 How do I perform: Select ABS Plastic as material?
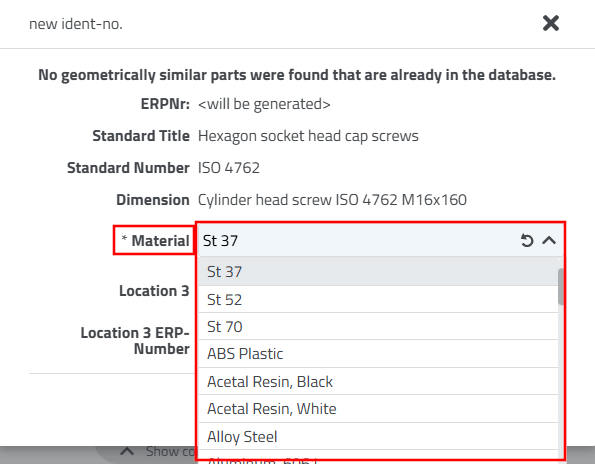click(378, 354)
